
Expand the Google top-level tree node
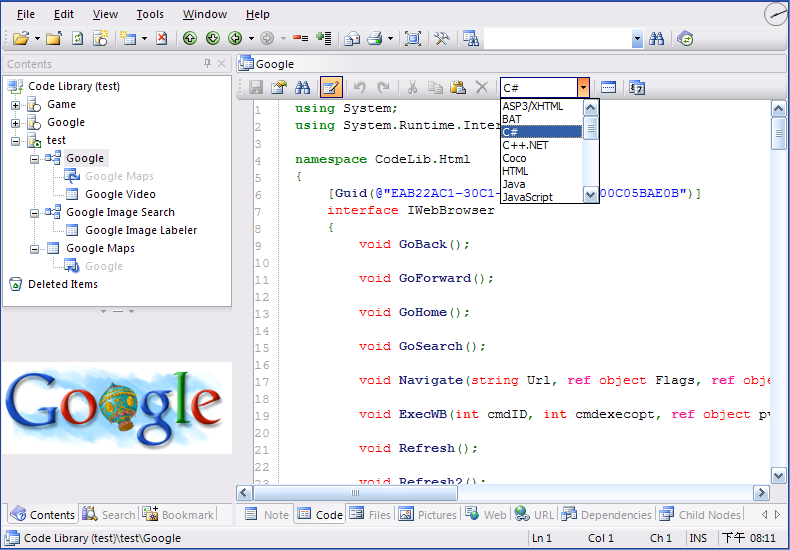click(x=16, y=123)
